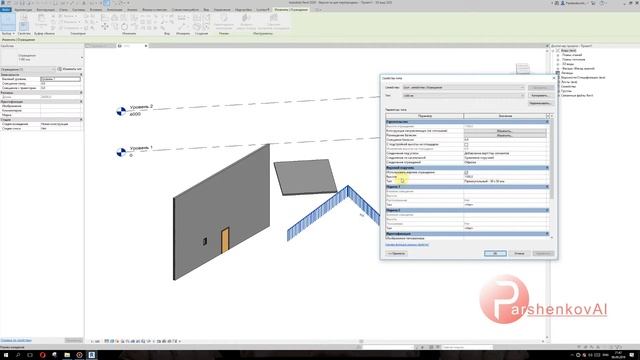The image size is (640, 360).
Task: Collapse the Верхний поручень section
Action: coord(547,168)
